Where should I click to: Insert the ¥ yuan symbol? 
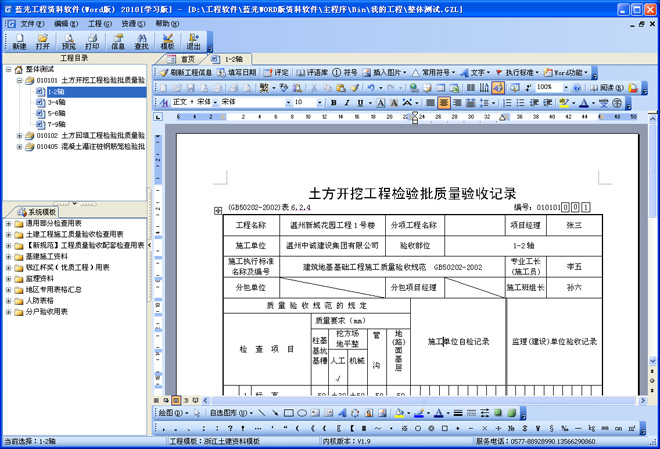538,428
